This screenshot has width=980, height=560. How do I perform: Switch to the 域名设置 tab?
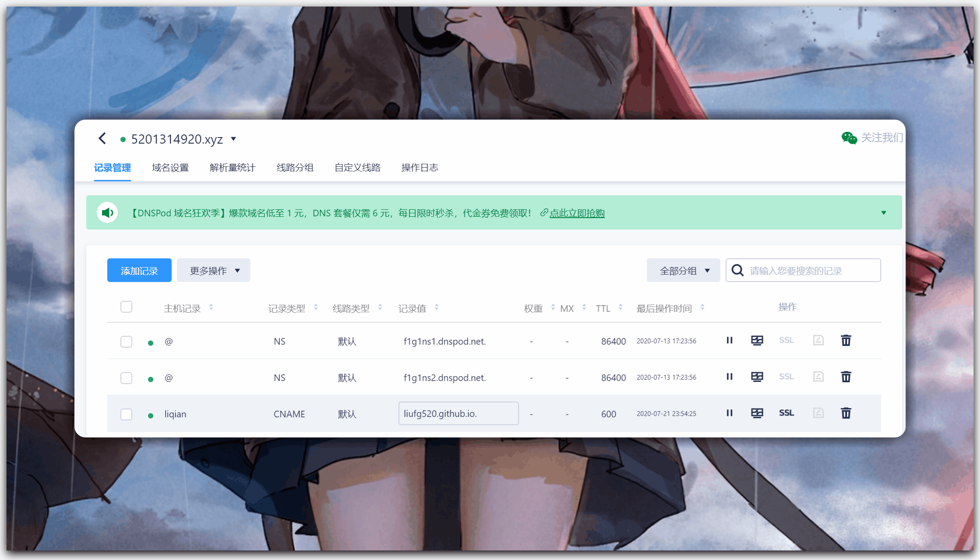[170, 168]
